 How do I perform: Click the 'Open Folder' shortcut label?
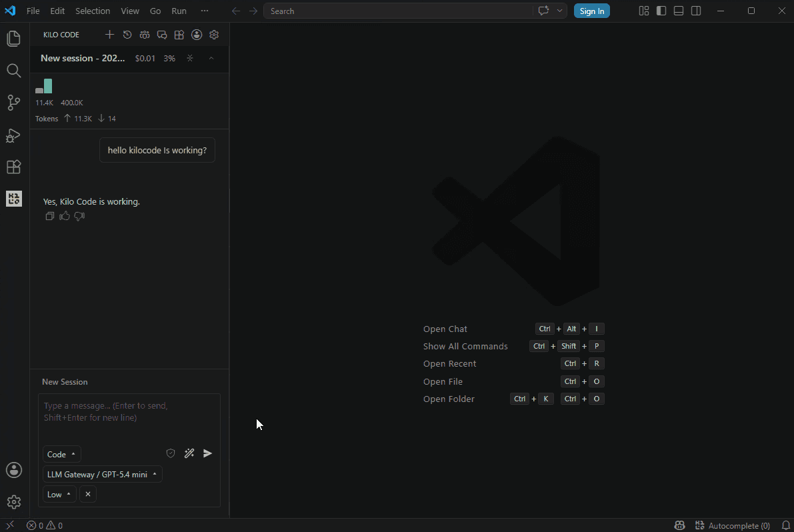point(449,399)
